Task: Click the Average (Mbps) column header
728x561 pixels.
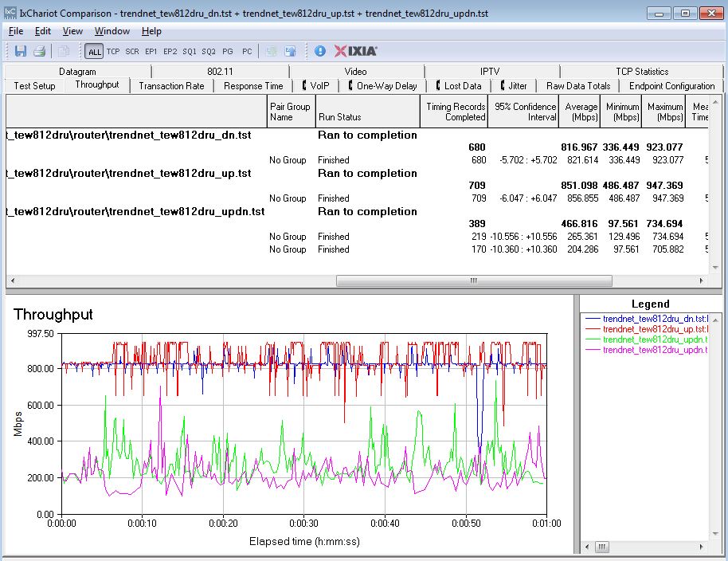Action: click(579, 112)
